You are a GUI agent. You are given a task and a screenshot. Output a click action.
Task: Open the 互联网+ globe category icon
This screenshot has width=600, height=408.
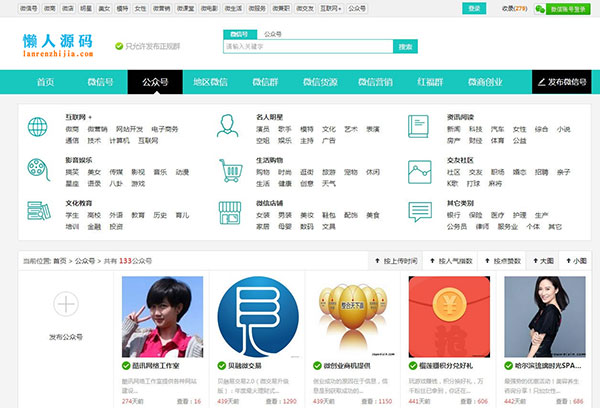point(38,127)
